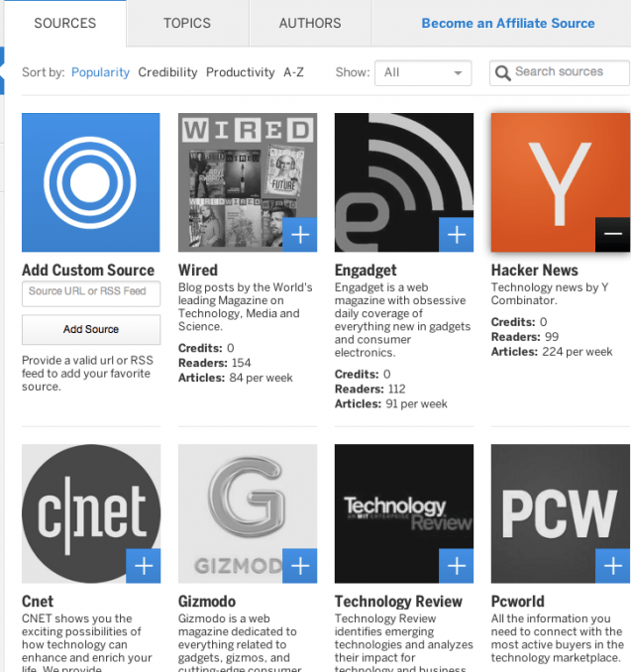Click the Add Source button
The width and height of the screenshot is (631, 672).
click(91, 330)
